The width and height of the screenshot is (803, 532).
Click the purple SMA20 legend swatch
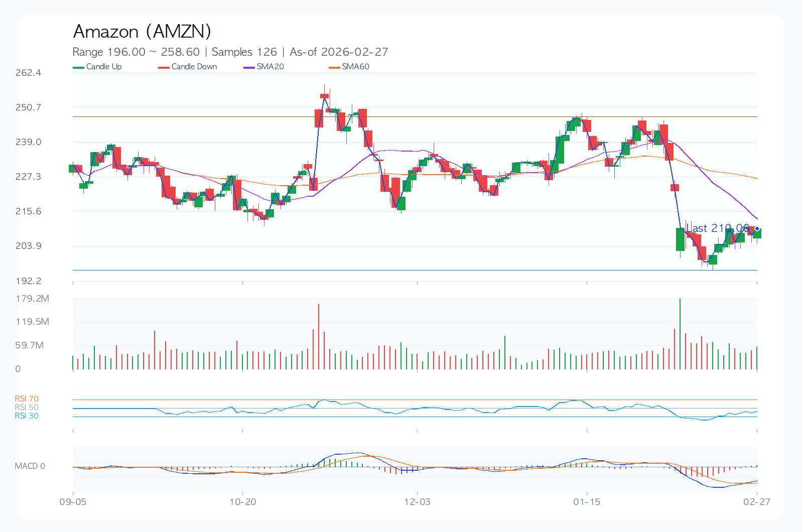249,67
